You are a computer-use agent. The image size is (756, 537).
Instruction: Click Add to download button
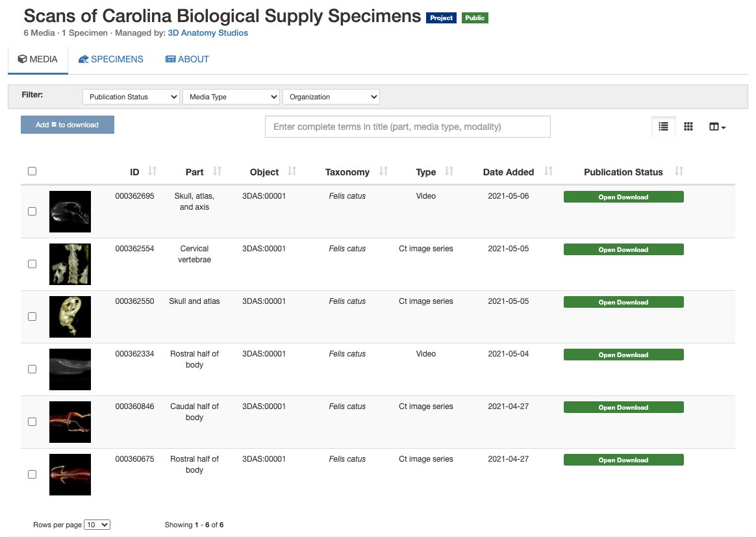68,125
